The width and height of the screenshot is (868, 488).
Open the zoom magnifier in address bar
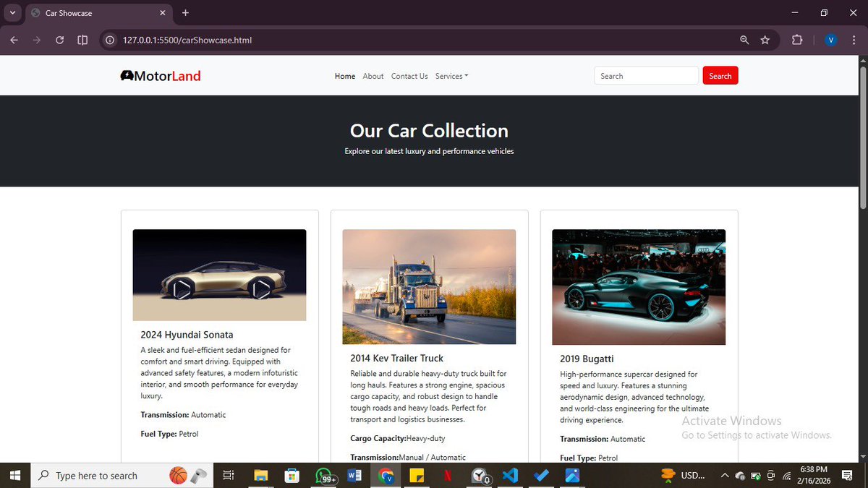tap(744, 40)
